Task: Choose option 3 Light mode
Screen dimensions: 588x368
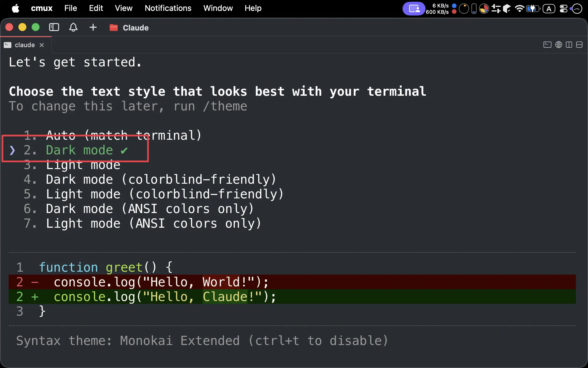Action: click(x=72, y=165)
